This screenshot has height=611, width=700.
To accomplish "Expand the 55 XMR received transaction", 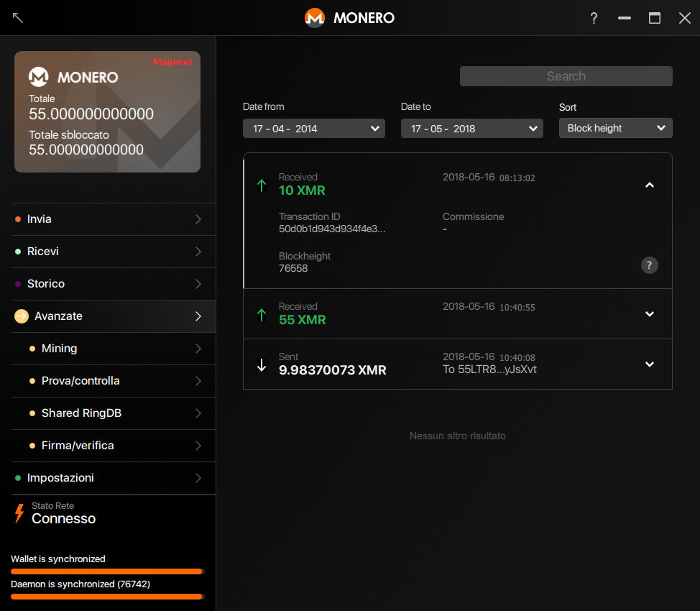I will (x=650, y=314).
